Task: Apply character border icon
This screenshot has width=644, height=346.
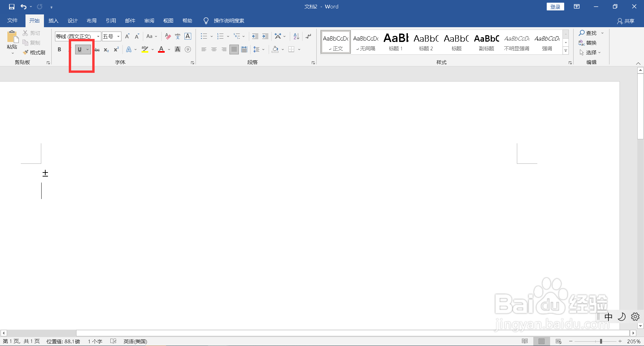Action: 188,36
